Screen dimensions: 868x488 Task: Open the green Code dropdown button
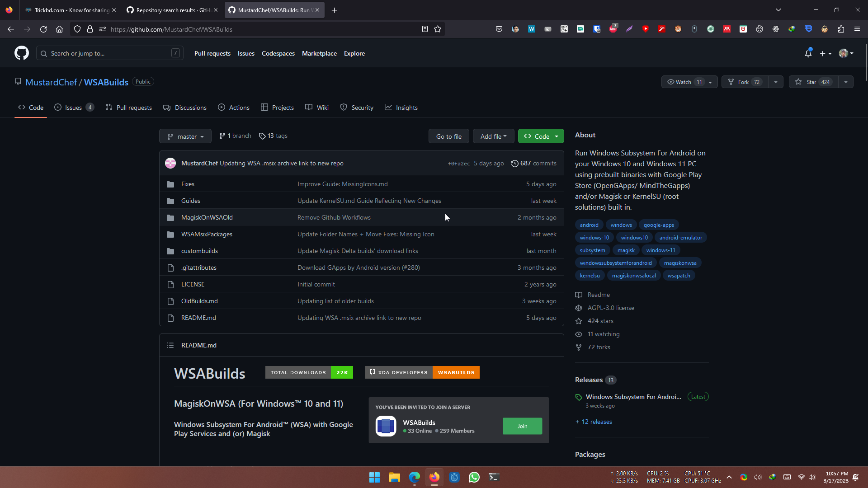[541, 136]
